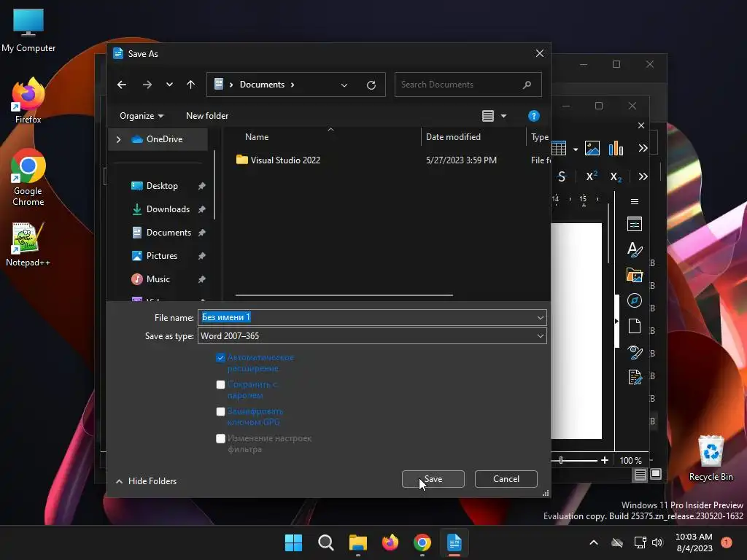The height and width of the screenshot is (560, 747).
Task: Apply subscript formatting in Writer
Action: [616, 176]
